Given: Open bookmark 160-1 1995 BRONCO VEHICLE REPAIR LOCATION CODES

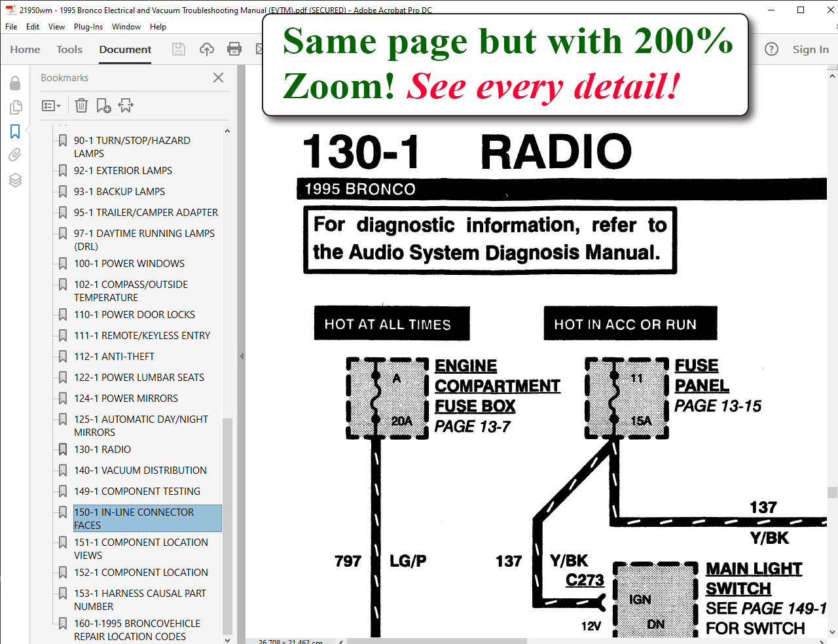Looking at the screenshot, I should [137, 630].
